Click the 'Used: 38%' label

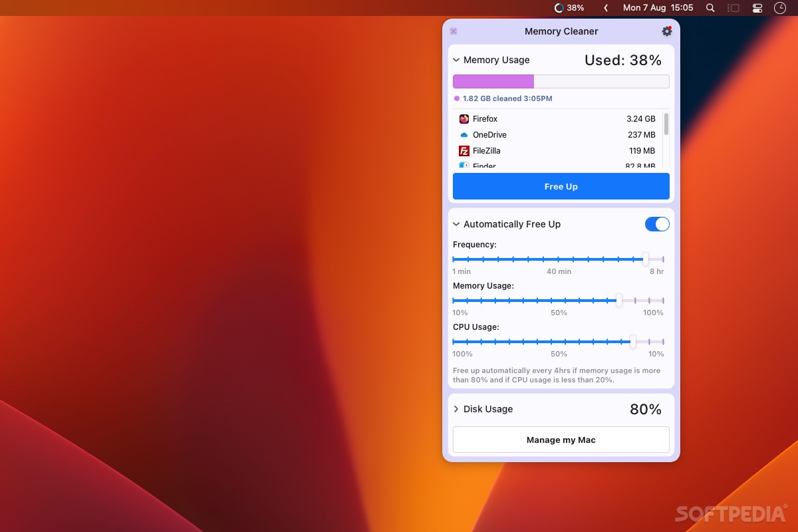coord(623,60)
